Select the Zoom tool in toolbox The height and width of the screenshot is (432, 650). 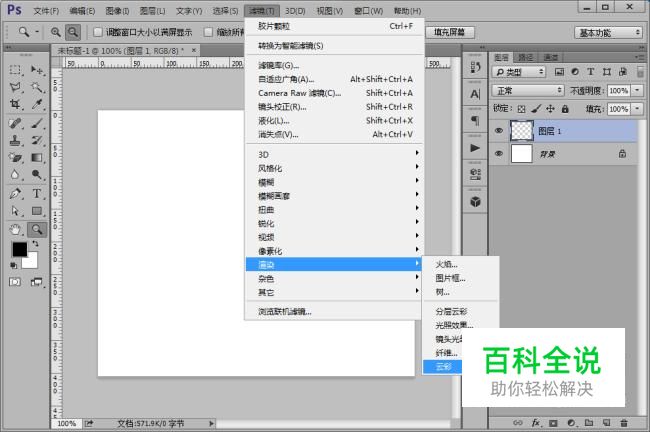point(37,229)
